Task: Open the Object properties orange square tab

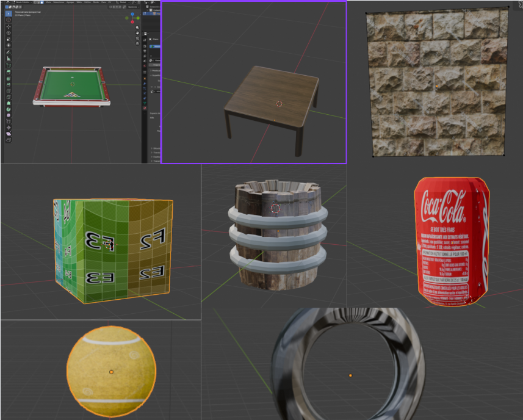Action: [145, 78]
